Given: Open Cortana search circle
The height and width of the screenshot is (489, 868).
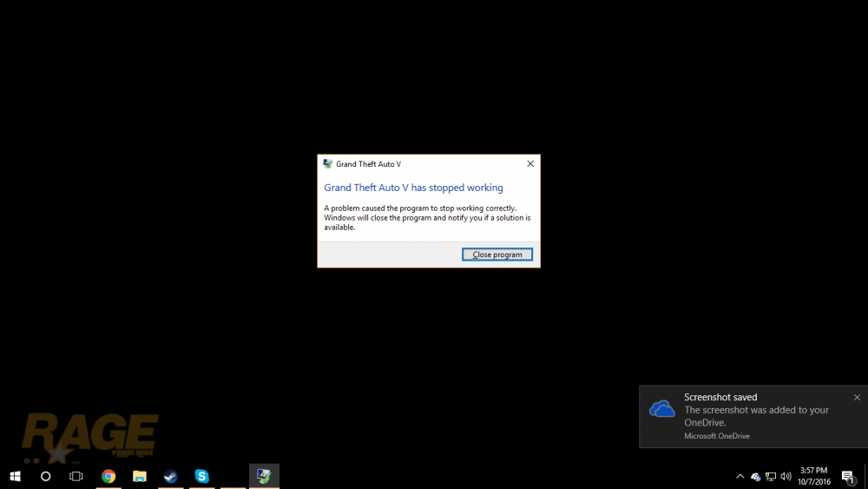Looking at the screenshot, I should [x=45, y=476].
